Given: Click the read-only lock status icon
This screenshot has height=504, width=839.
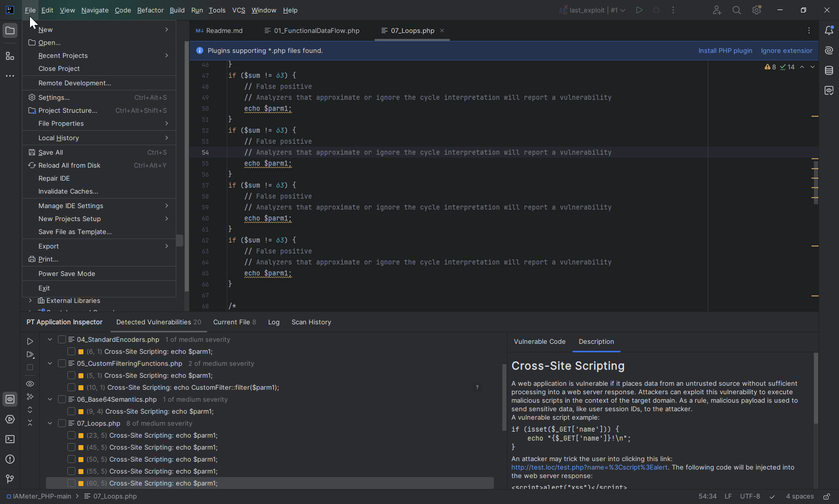Looking at the screenshot, I should point(827,497).
